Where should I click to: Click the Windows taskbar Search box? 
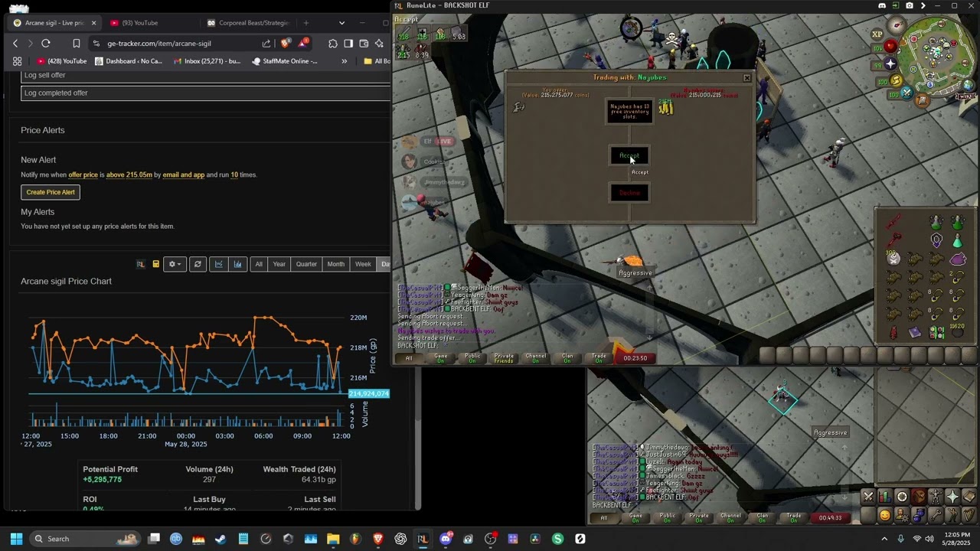point(86,539)
